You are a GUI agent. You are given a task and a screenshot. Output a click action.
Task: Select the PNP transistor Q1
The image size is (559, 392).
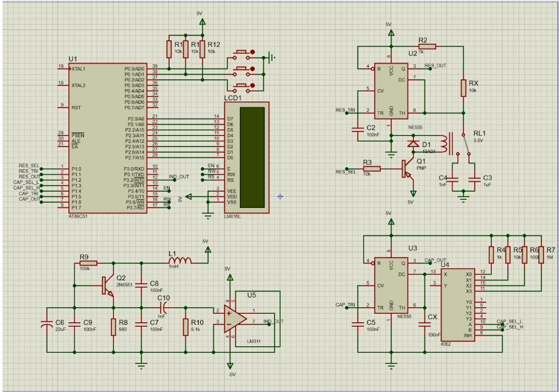click(x=408, y=170)
